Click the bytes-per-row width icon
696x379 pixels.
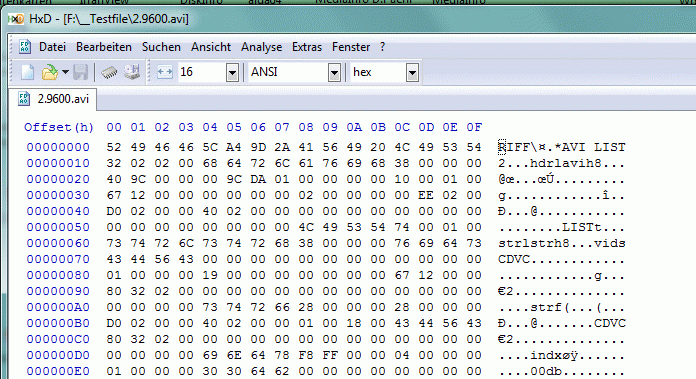(165, 72)
